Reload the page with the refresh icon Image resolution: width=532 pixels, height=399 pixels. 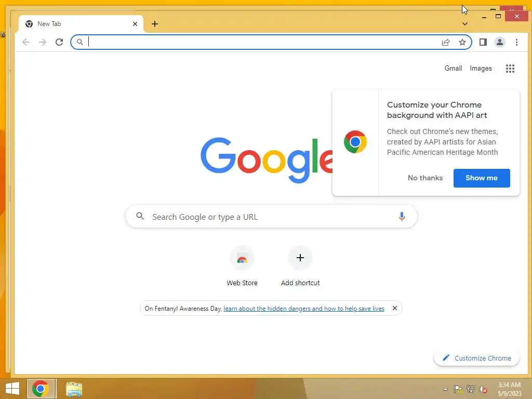(x=59, y=42)
